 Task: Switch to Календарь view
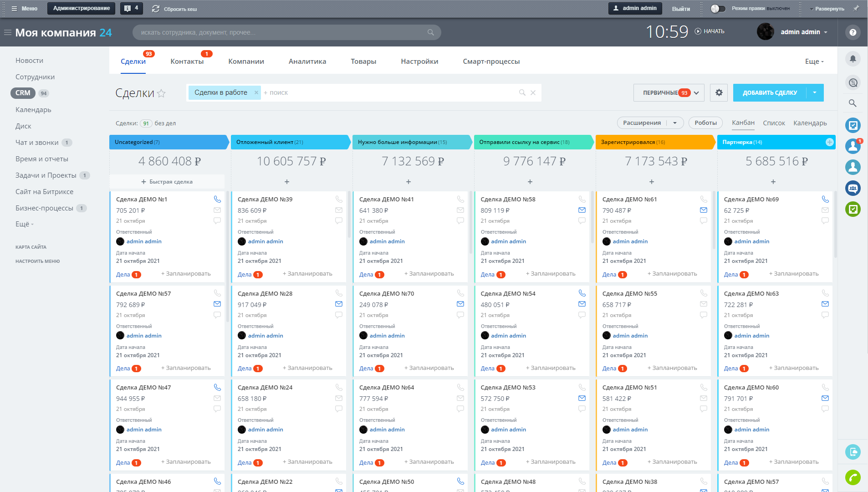pos(810,123)
